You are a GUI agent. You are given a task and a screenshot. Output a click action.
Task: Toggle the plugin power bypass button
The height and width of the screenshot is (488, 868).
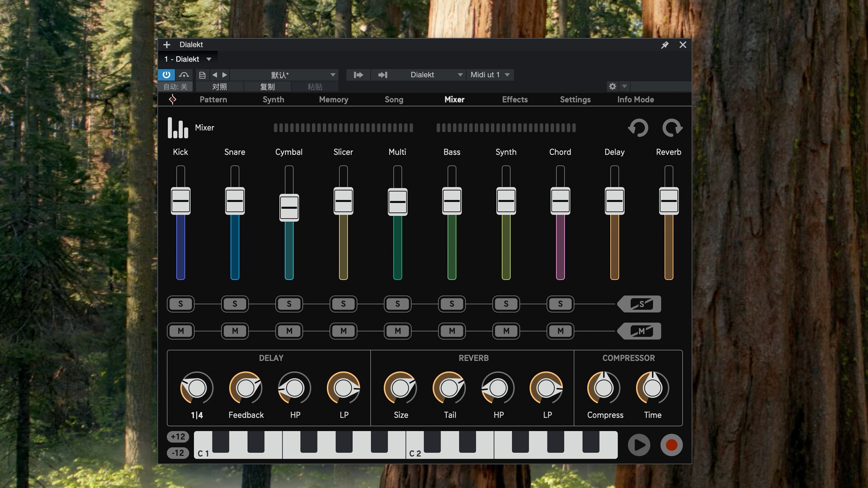coord(166,75)
